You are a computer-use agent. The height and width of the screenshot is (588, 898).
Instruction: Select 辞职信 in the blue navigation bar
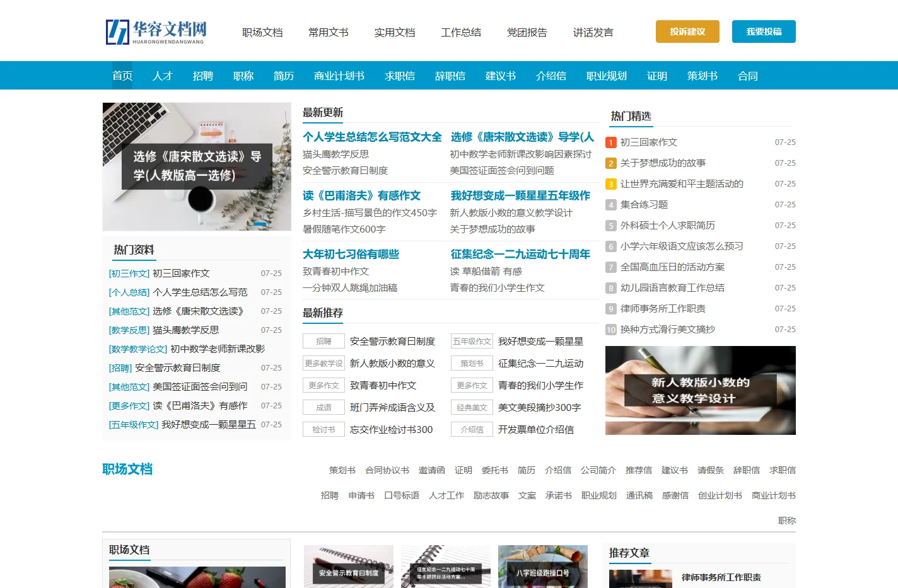tap(450, 76)
